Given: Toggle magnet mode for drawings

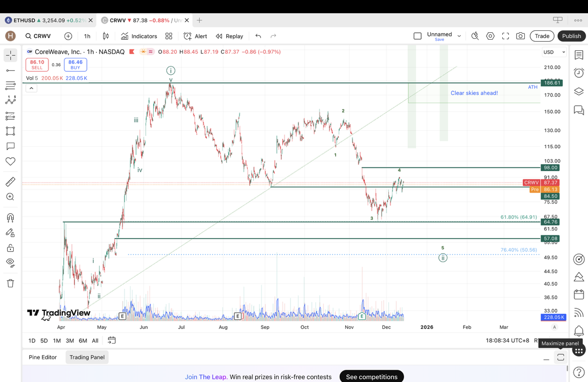Looking at the screenshot, I should [x=10, y=218].
